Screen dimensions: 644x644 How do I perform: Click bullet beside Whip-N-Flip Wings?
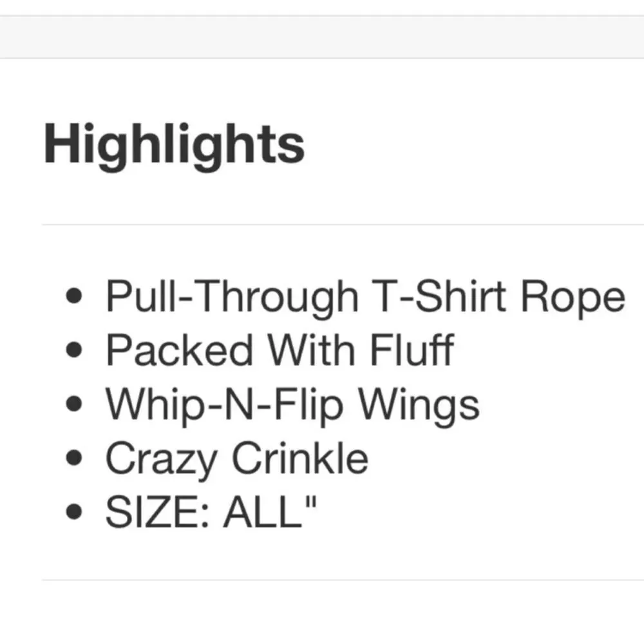pyautogui.click(x=74, y=404)
